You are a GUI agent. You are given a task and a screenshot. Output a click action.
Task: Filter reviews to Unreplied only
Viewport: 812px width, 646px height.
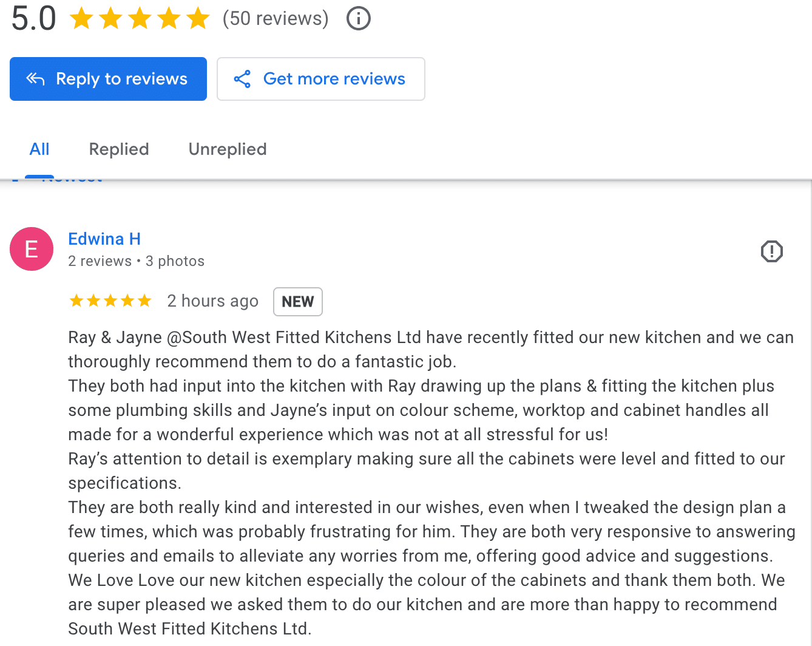228,149
